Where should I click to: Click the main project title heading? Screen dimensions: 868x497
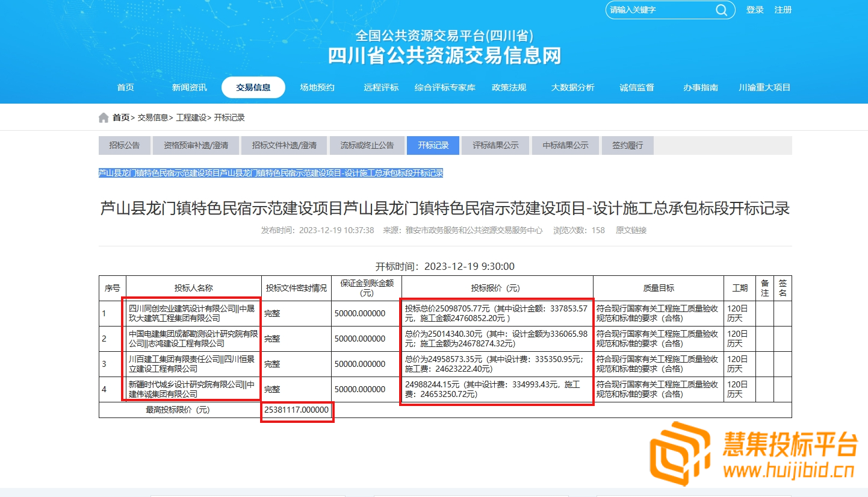pyautogui.click(x=445, y=208)
